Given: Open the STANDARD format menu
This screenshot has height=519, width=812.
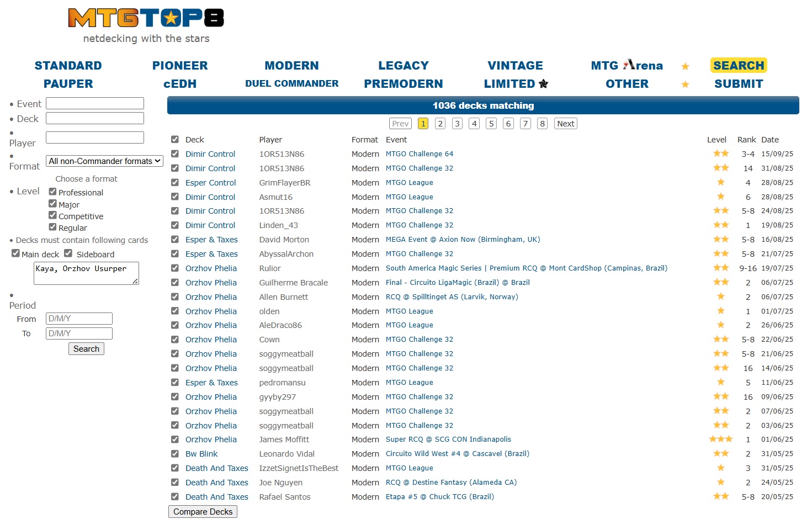Looking at the screenshot, I should tap(68, 66).
